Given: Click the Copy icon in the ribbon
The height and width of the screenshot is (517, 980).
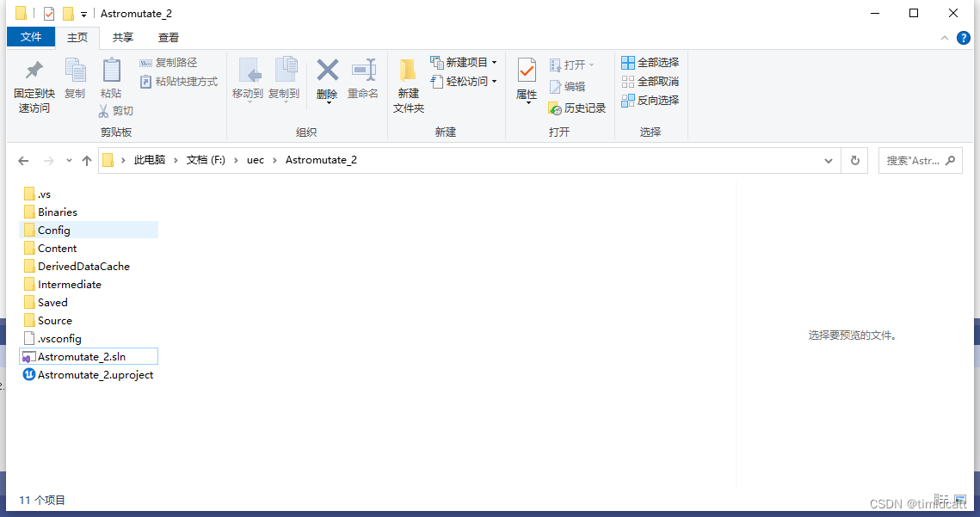Looking at the screenshot, I should pyautogui.click(x=75, y=70).
